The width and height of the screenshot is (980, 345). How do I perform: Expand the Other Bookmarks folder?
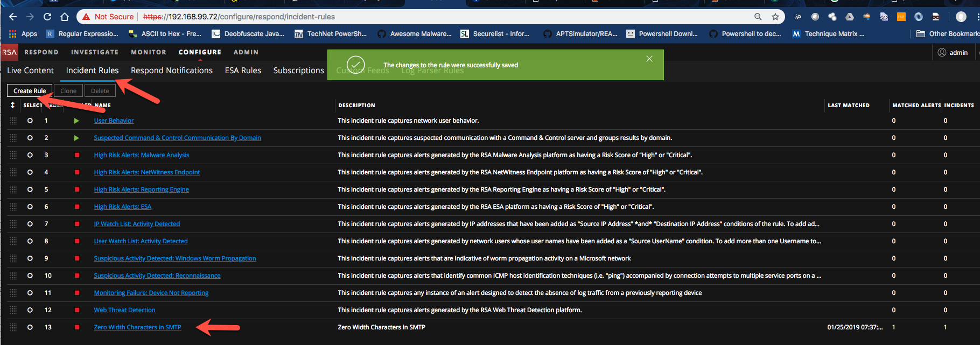[948, 34]
